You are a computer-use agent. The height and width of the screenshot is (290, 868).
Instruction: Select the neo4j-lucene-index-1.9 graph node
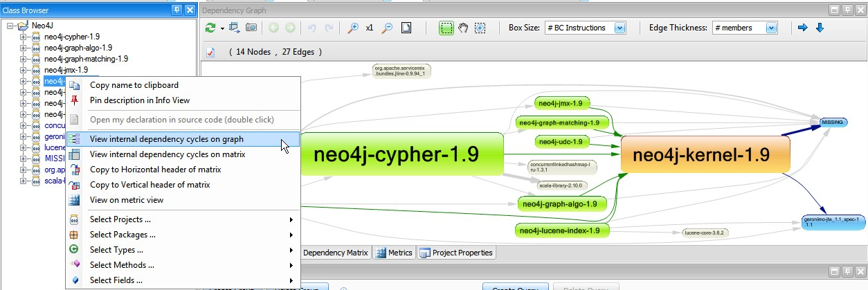pyautogui.click(x=561, y=230)
